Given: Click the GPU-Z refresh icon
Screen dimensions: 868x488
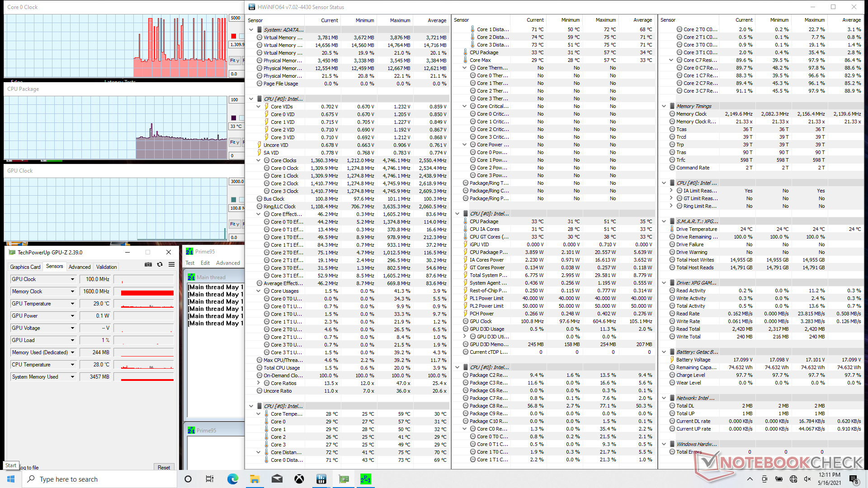Looking at the screenshot, I should click(160, 264).
